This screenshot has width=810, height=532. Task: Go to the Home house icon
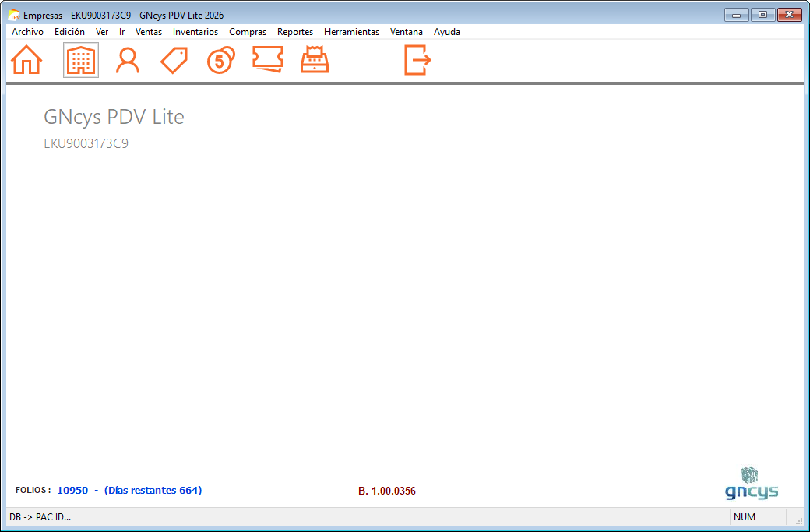26,60
